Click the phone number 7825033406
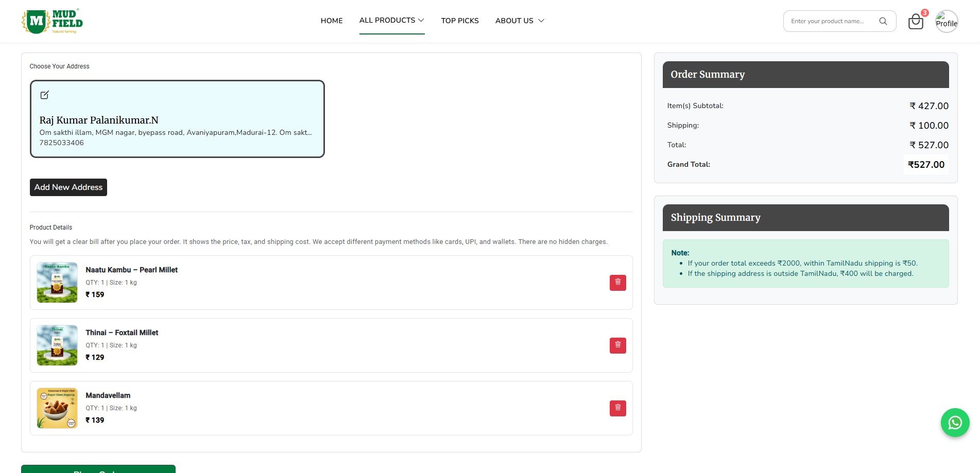This screenshot has width=980, height=473. 62,143
